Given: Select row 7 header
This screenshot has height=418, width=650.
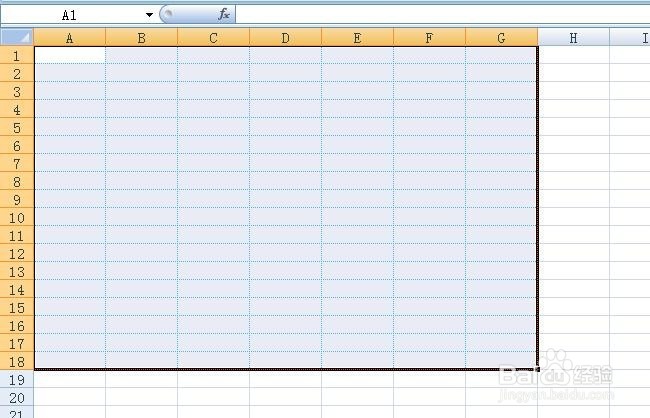Looking at the screenshot, I should pos(17,163).
